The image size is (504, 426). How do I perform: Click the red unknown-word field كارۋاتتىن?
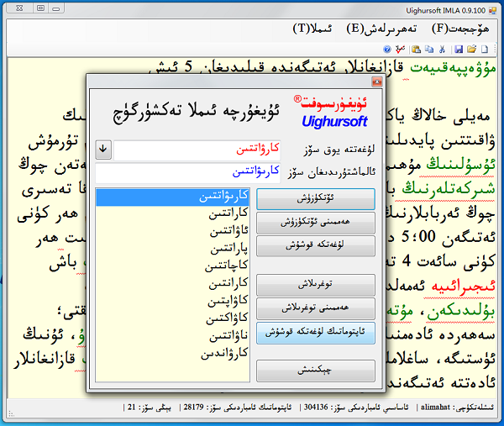pos(197,150)
